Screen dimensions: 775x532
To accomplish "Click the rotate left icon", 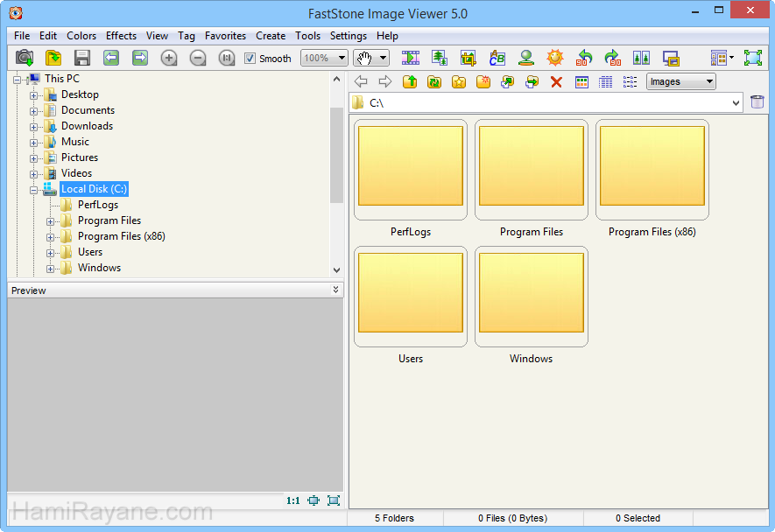I will (x=584, y=58).
